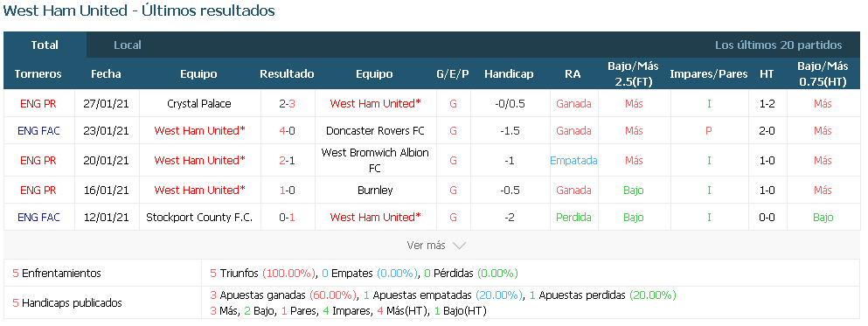The image size is (868, 326).
Task: Open Stockport County F.C. team link
Action: [199, 218]
